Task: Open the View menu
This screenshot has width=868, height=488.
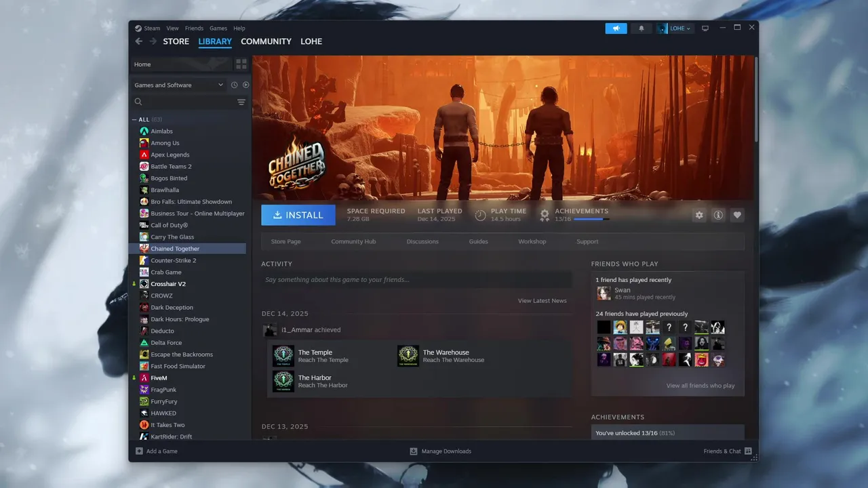Action: point(173,28)
